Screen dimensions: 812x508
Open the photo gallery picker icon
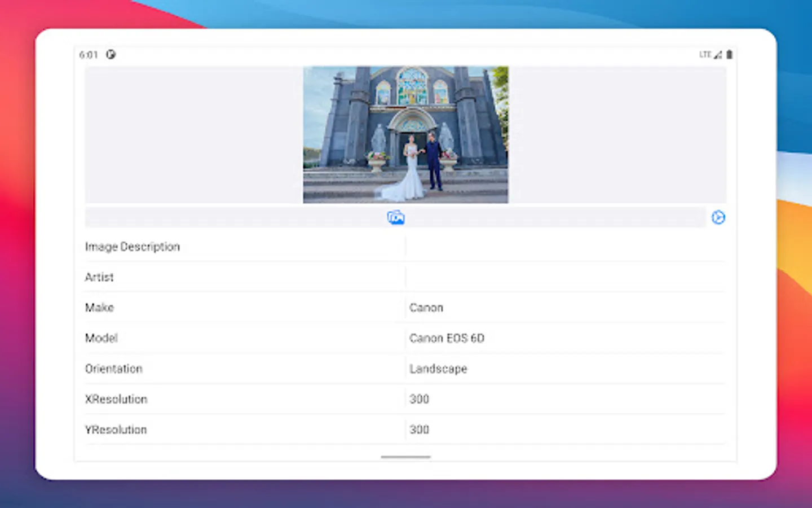point(396,217)
